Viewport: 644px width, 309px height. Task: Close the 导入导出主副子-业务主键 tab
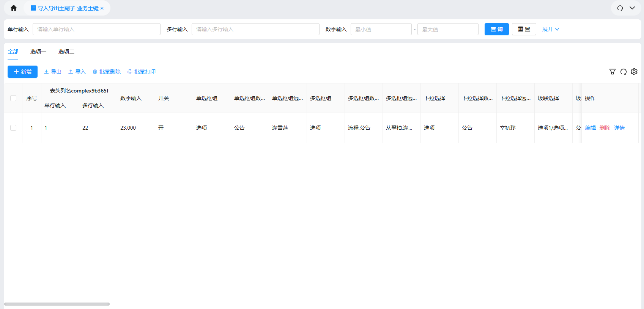click(x=102, y=8)
